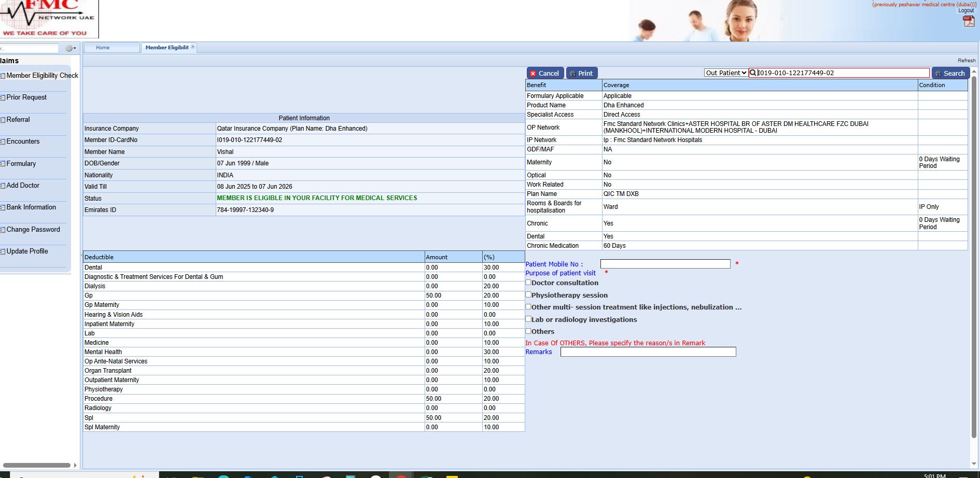
Task: Click the Logout link
Action: (x=965, y=10)
